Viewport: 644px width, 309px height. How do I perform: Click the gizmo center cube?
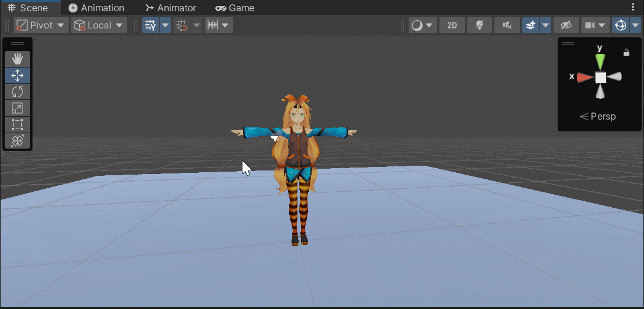pos(600,77)
